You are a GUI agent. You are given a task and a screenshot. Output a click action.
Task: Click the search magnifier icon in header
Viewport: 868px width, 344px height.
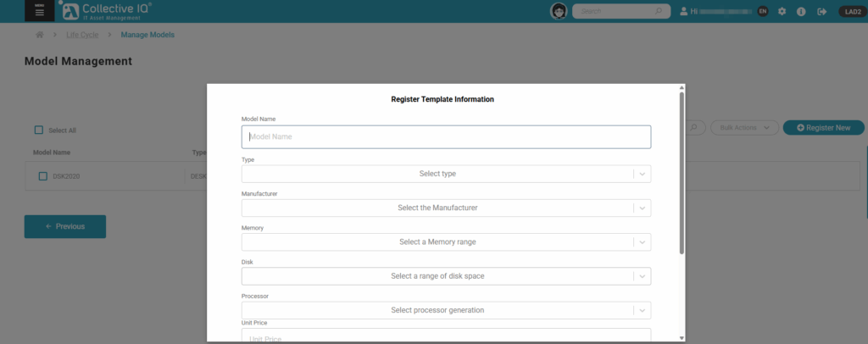point(658,11)
